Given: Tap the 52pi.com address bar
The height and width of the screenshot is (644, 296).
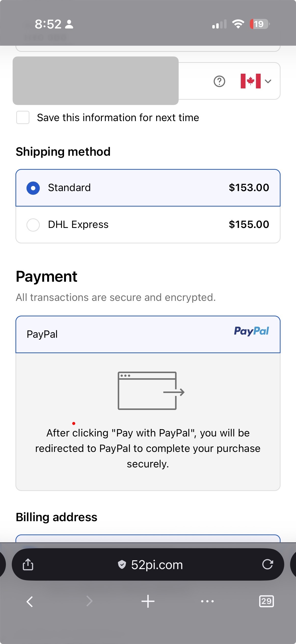Looking at the screenshot, I should point(157,565).
